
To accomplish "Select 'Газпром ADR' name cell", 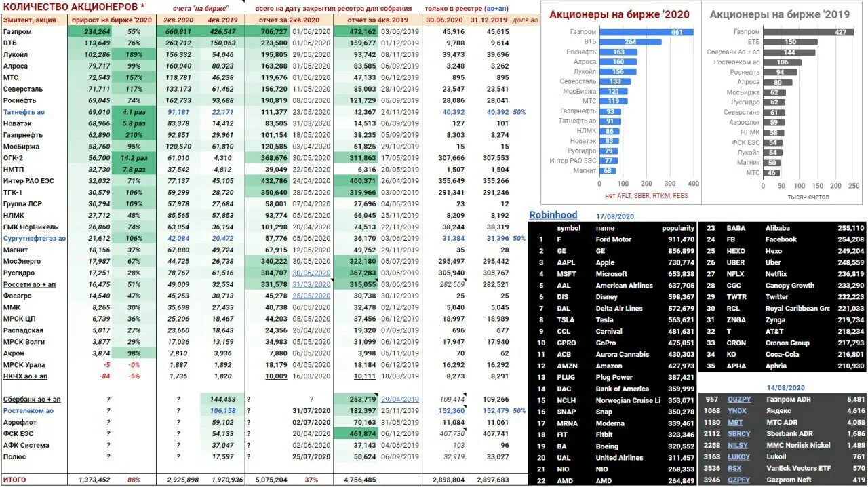I will (x=788, y=400).
